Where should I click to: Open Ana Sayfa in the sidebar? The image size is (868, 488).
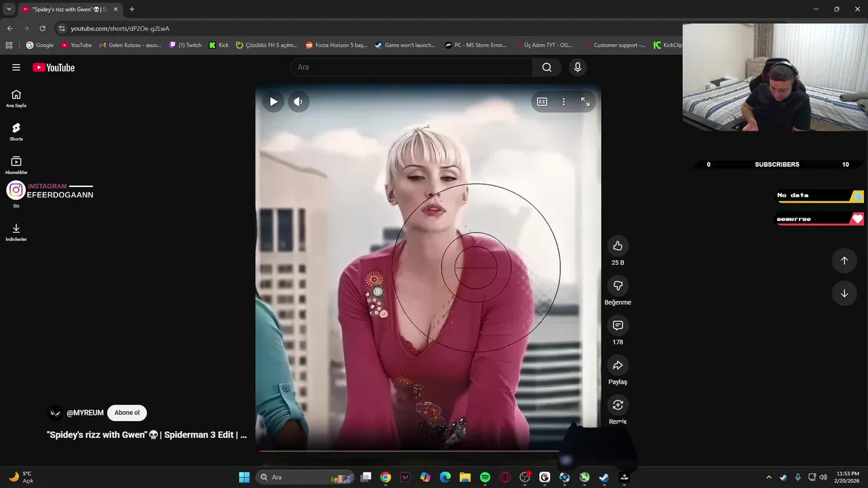tap(16, 98)
